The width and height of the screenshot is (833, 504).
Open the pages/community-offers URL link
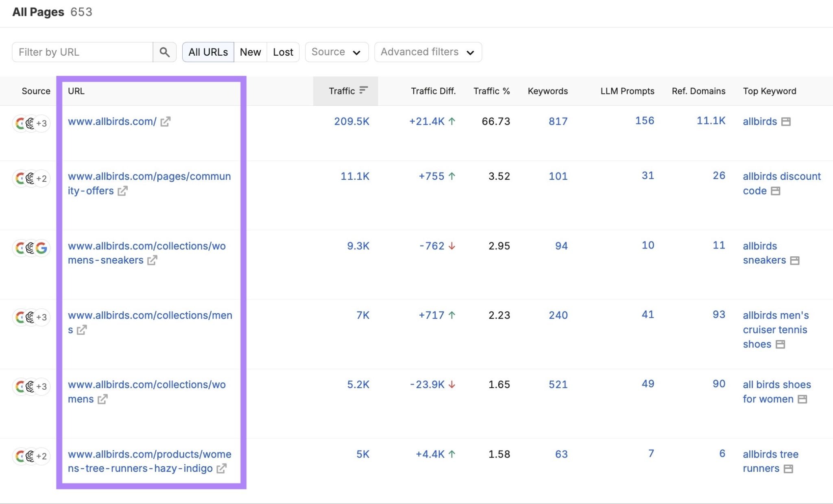tap(149, 183)
